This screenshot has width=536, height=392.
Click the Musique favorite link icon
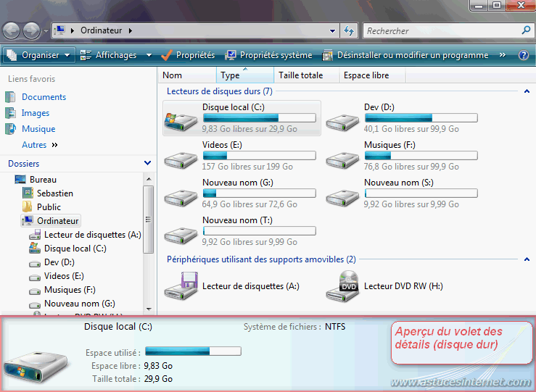[x=10, y=129]
